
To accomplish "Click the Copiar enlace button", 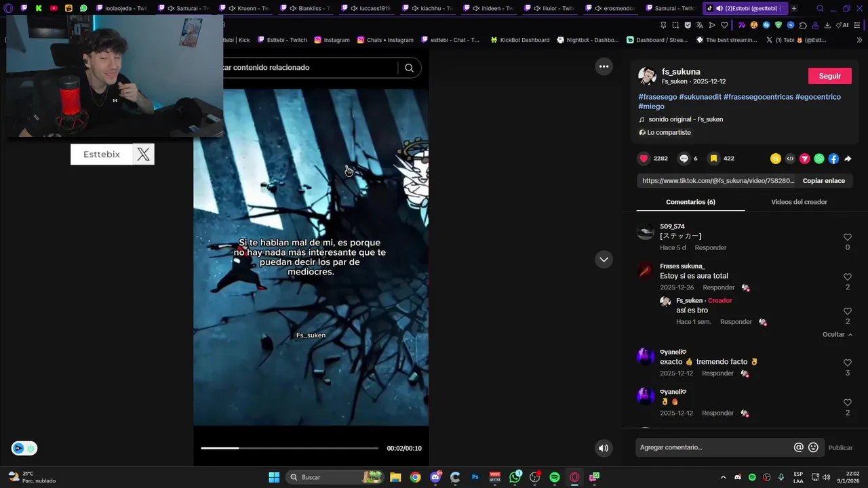I will [x=824, y=181].
